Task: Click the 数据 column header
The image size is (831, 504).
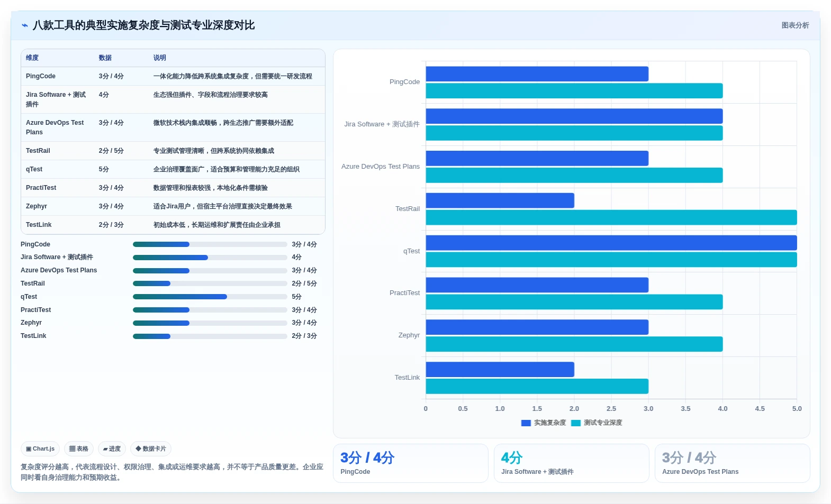Action: pos(105,58)
